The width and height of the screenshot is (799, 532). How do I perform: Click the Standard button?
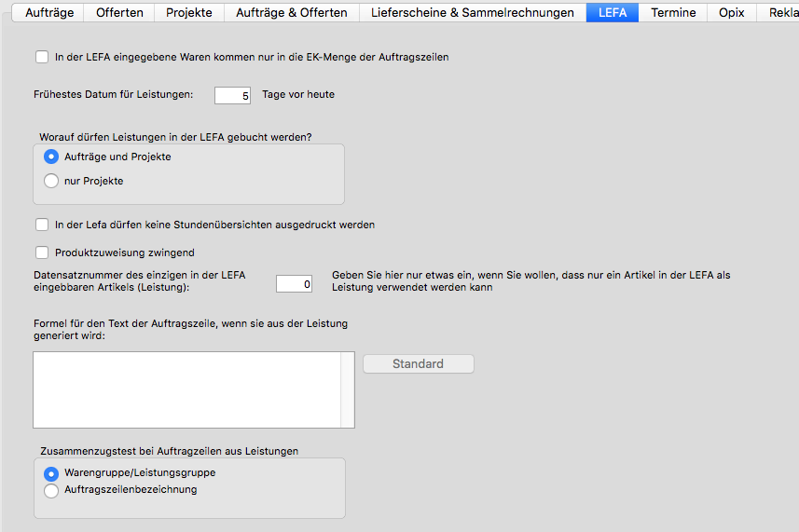[418, 363]
